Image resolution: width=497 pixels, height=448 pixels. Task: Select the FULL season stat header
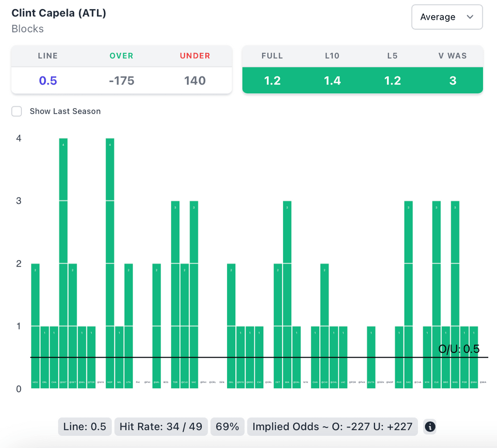tap(272, 56)
